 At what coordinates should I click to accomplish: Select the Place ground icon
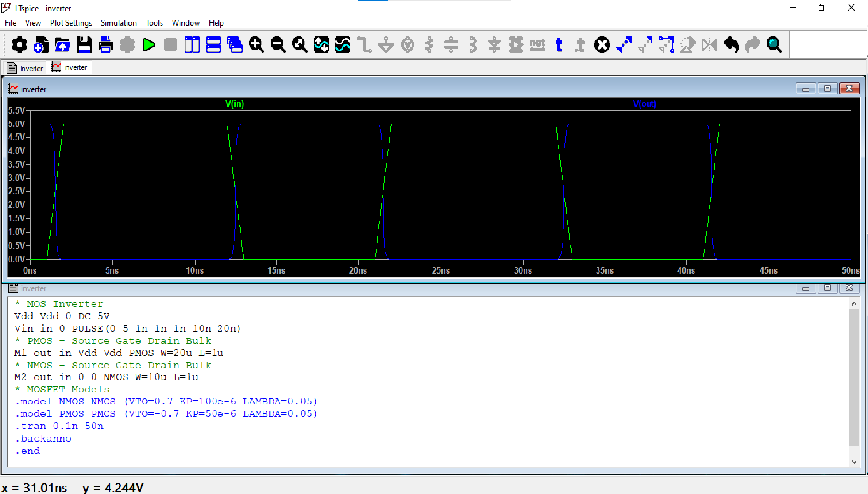click(x=386, y=45)
